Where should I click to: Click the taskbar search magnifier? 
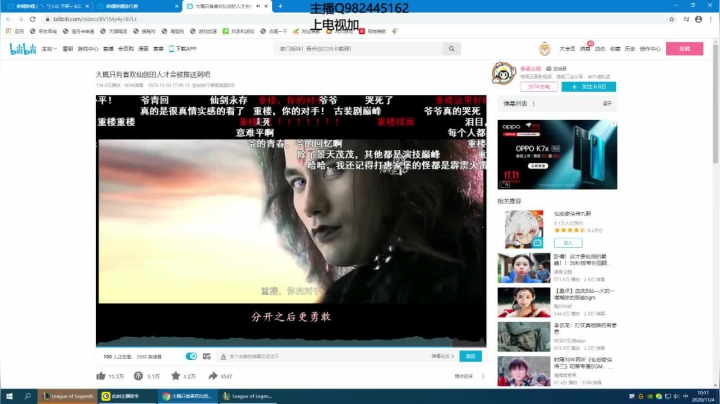coord(28,396)
